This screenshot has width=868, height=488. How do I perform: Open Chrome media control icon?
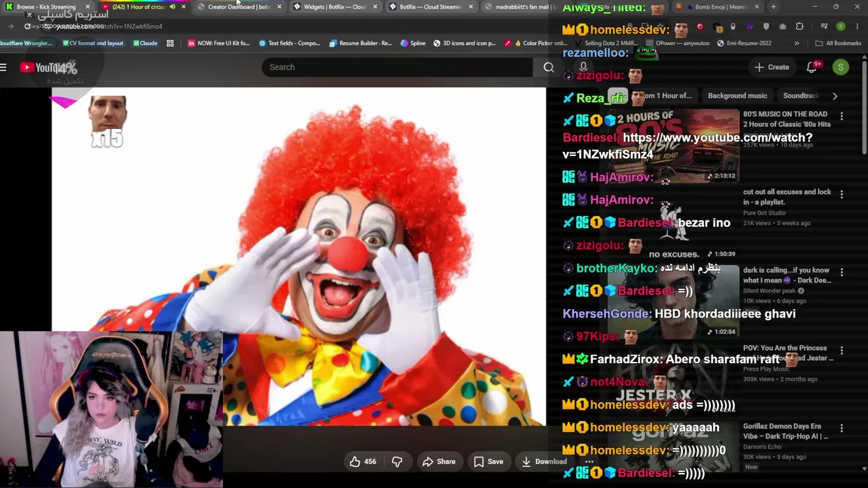[x=824, y=26]
